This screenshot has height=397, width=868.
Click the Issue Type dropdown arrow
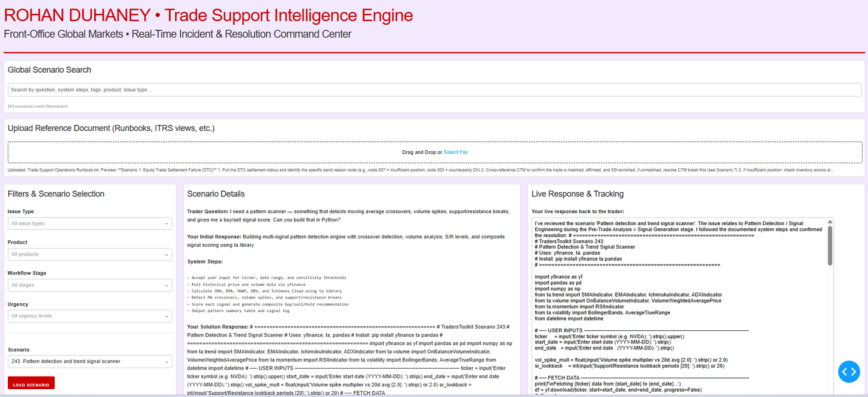point(166,224)
